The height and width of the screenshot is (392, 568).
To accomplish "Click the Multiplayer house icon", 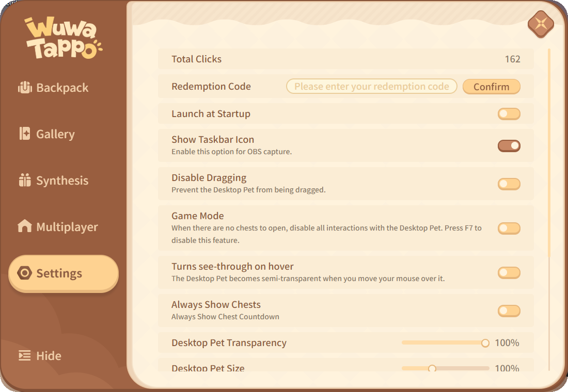I will 25,226.
